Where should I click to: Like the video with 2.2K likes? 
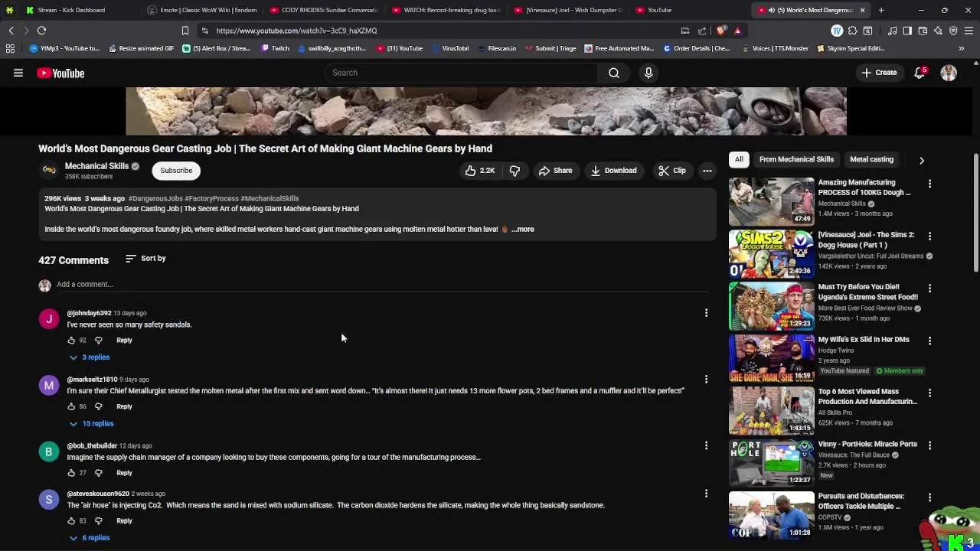480,171
